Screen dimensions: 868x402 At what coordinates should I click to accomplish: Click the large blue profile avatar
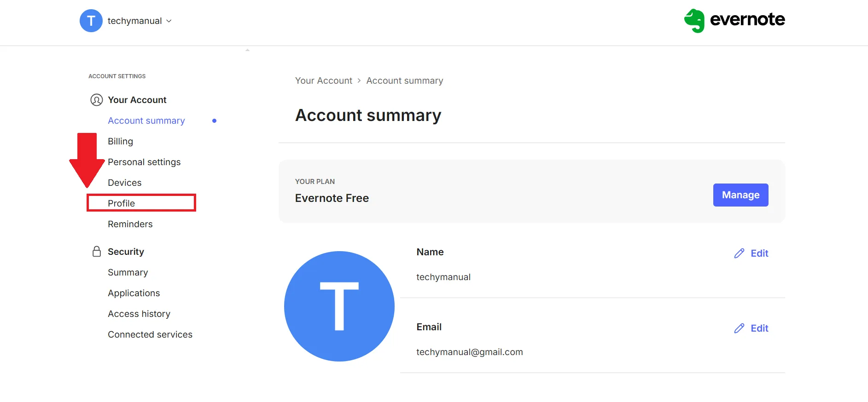(339, 306)
